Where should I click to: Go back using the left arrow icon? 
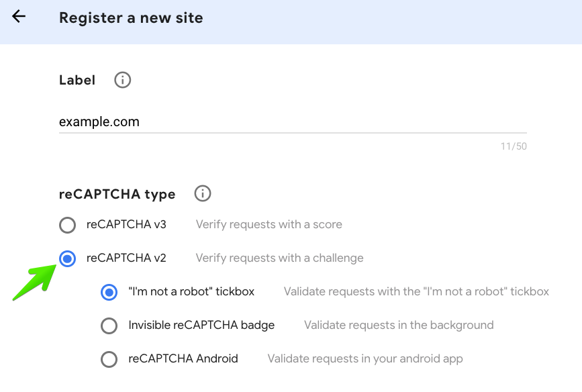click(x=19, y=17)
